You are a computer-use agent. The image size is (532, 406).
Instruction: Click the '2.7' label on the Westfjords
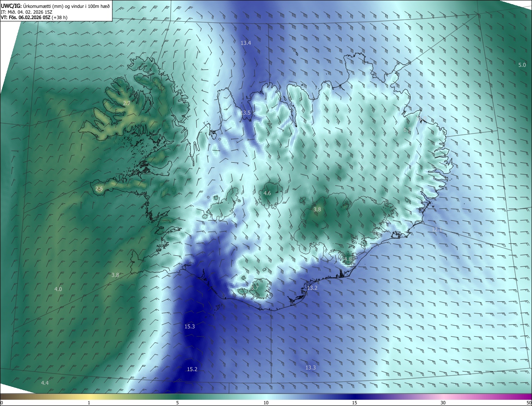[127, 103]
